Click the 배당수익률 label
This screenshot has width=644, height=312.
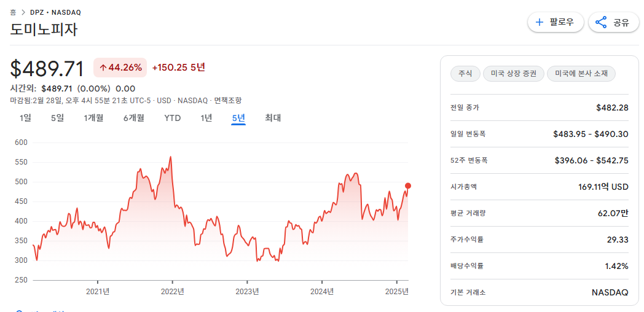point(467,266)
